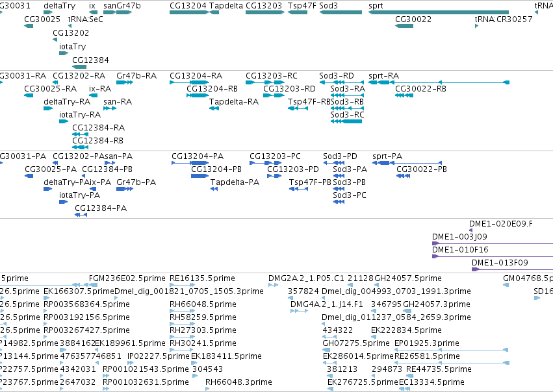Select transcript deltaTry-RA
This screenshot has width=553, height=392.
(67, 102)
